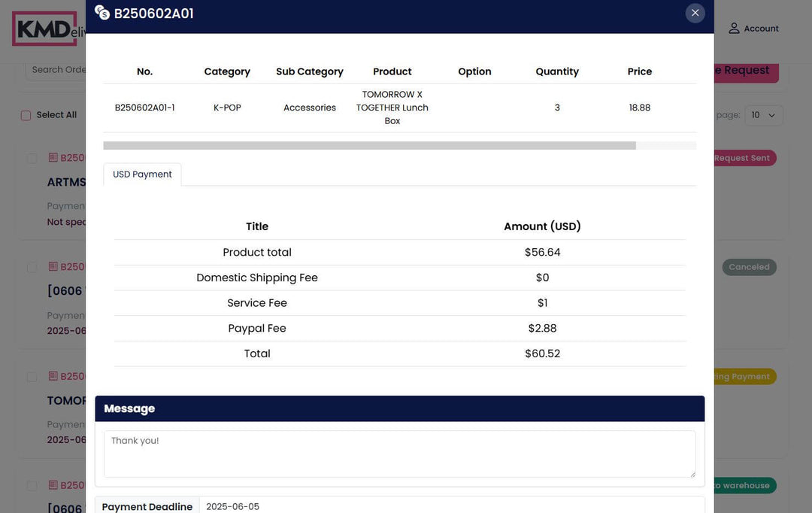Click the TOMORROW X TOGETHER Lunch Box product
The height and width of the screenshot is (513, 812).
point(392,108)
